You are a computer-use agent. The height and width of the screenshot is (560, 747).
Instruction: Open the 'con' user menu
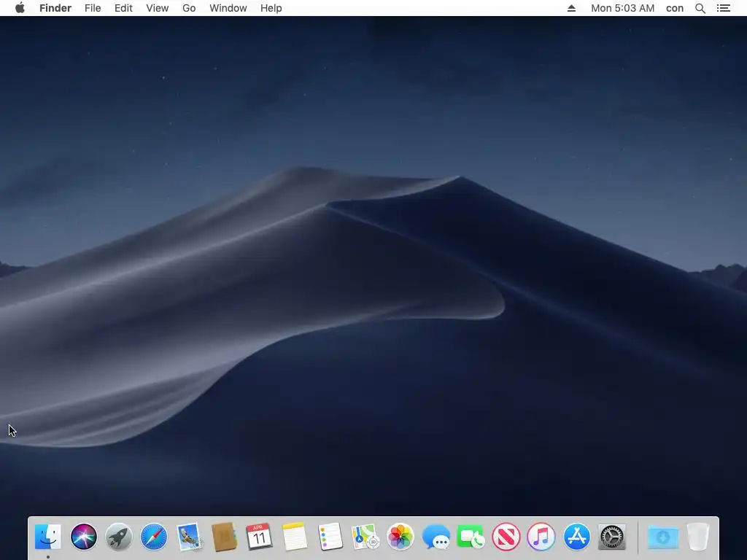pos(675,8)
